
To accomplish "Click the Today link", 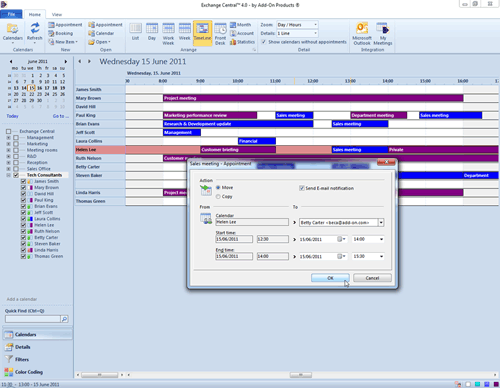I will point(12,116).
